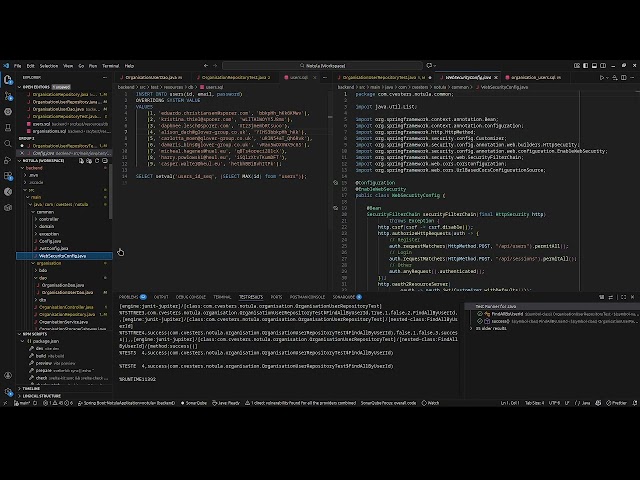Open the Explorer view in the activity bar
The image size is (640, 480).
8,80
